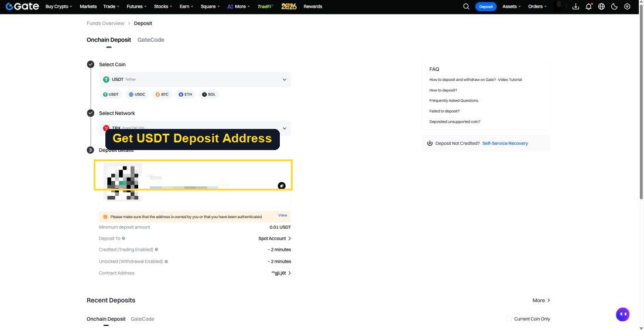Open the More dropdown menu
644x330 pixels.
point(238,6)
